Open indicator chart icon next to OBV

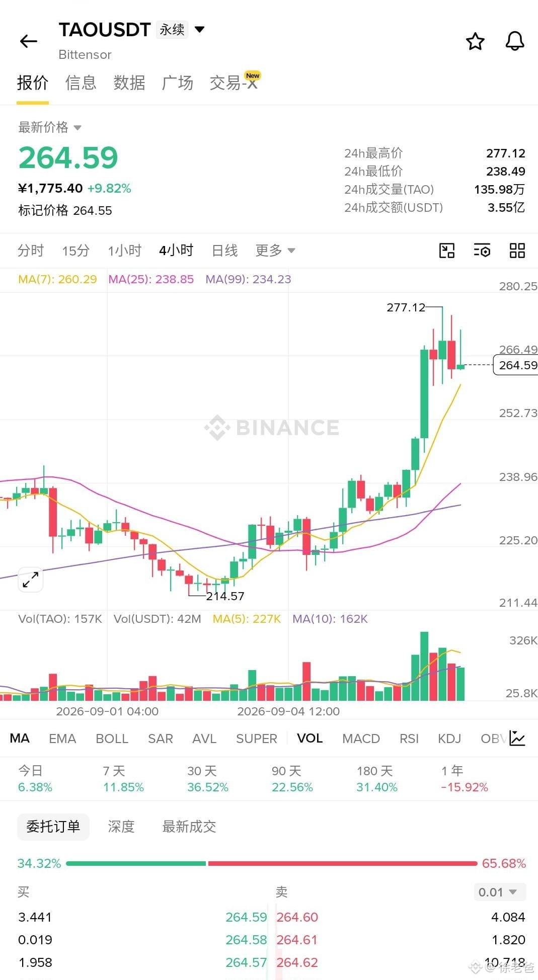coord(517,738)
